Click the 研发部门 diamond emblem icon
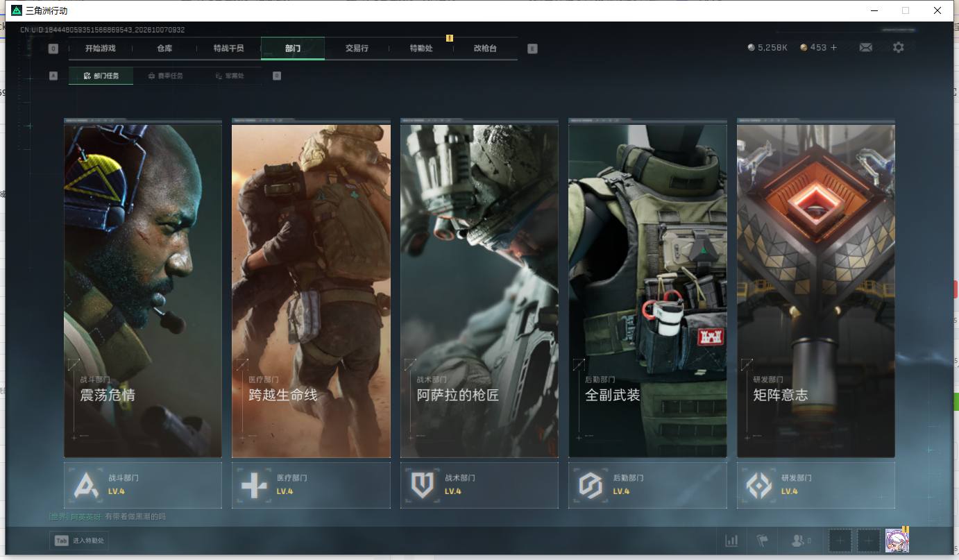 coord(758,485)
